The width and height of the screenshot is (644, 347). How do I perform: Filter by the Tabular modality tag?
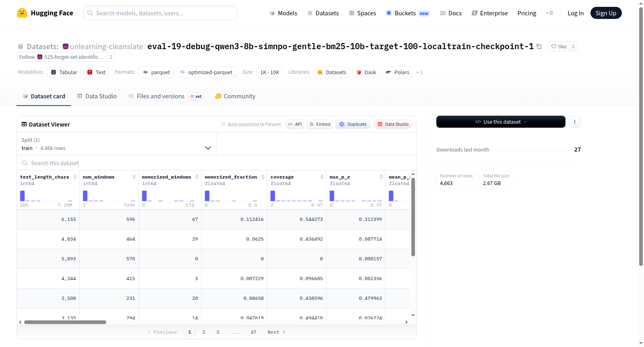[x=64, y=72]
